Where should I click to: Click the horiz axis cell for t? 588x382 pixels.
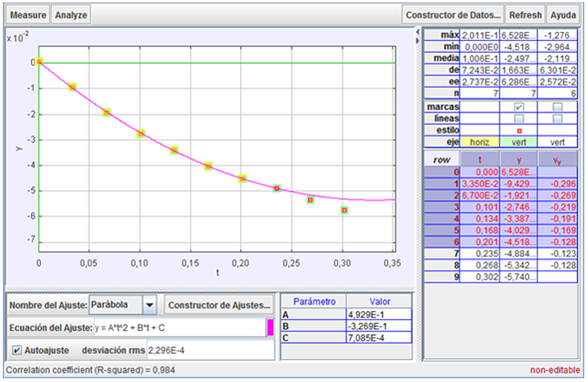pyautogui.click(x=479, y=143)
